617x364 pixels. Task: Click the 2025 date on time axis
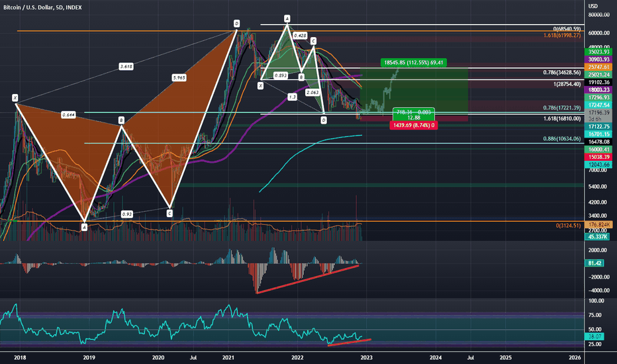click(x=506, y=357)
